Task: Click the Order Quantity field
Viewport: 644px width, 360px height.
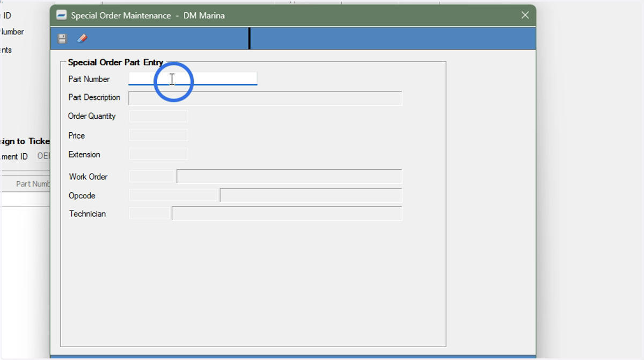Action: tap(158, 116)
